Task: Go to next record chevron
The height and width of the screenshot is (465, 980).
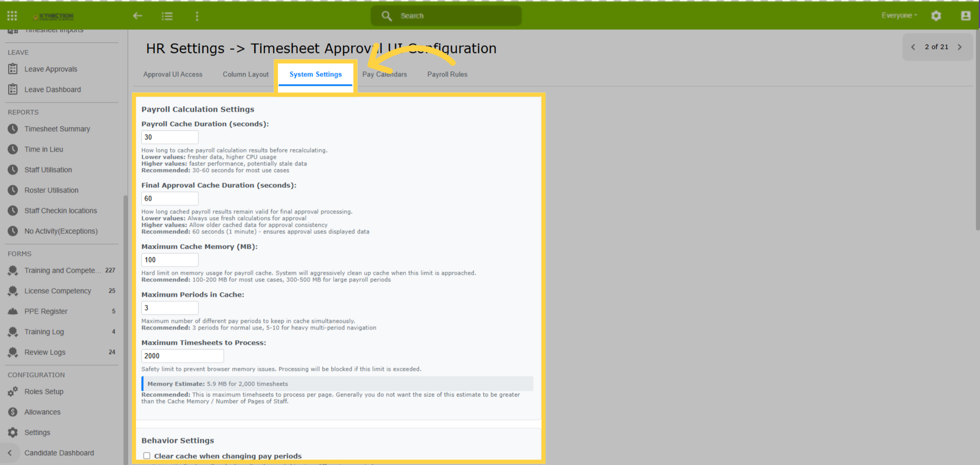Action: pyautogui.click(x=960, y=47)
